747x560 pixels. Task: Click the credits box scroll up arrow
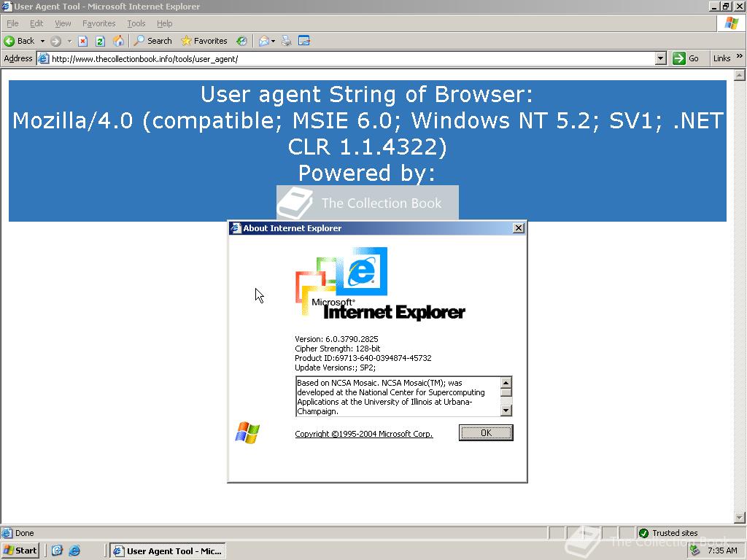[x=506, y=382]
